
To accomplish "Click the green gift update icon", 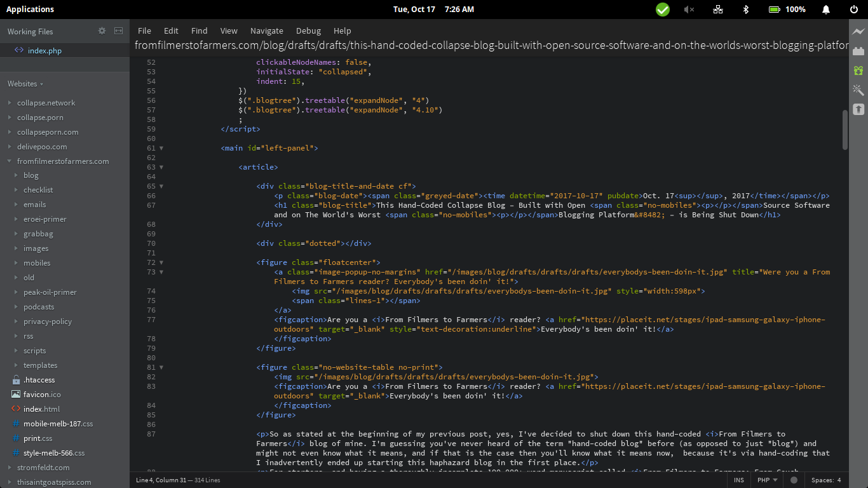I will [x=858, y=71].
